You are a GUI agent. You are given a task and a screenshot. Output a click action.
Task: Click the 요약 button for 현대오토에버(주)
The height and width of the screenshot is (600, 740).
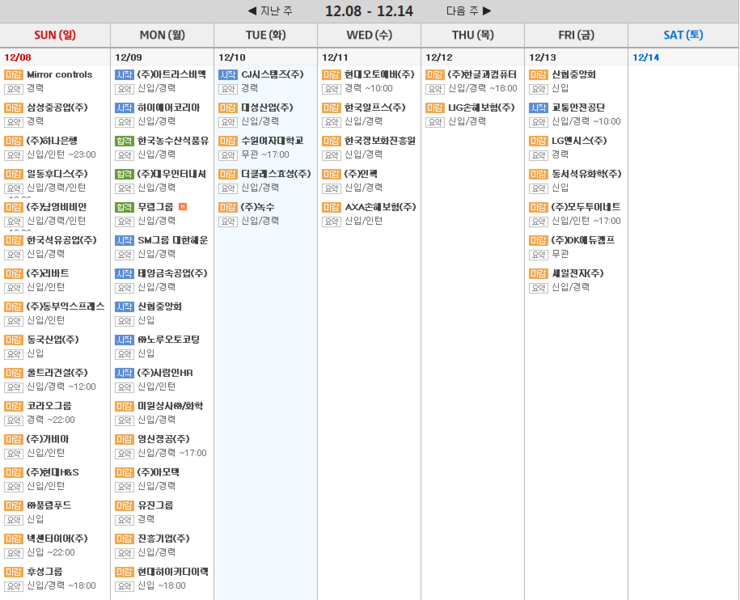pos(331,89)
